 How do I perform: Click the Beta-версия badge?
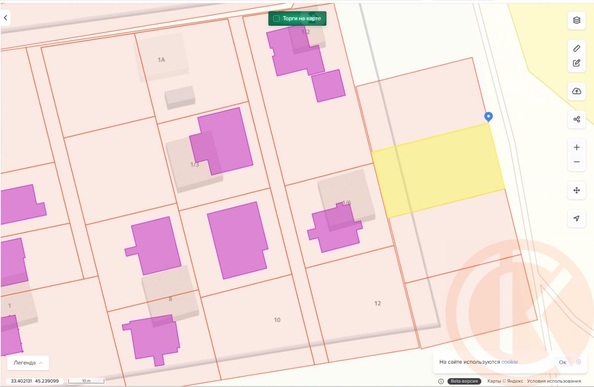(x=464, y=381)
